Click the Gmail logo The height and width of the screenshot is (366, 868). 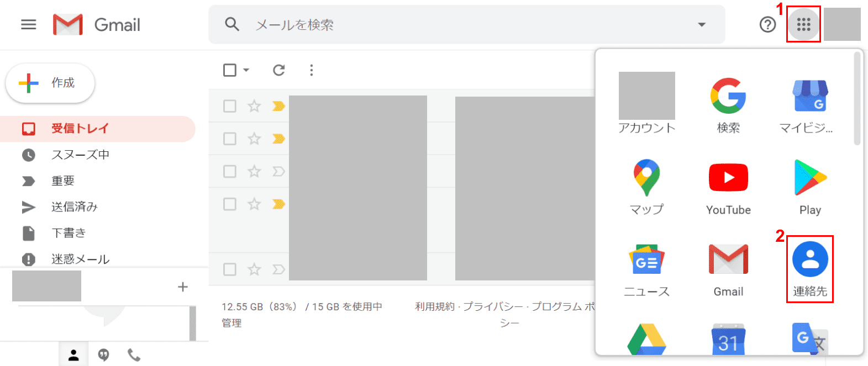pos(97,25)
